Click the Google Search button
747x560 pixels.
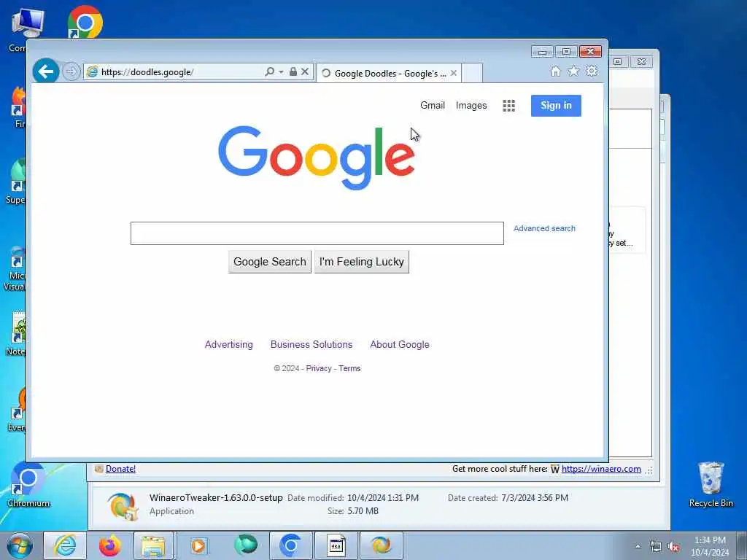point(270,262)
